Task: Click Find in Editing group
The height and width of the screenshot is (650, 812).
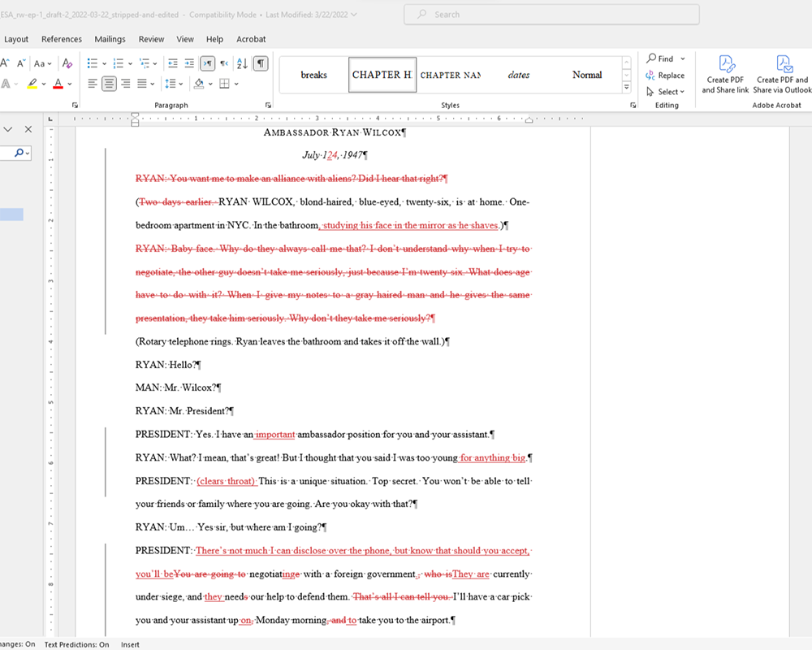Action: click(x=659, y=58)
